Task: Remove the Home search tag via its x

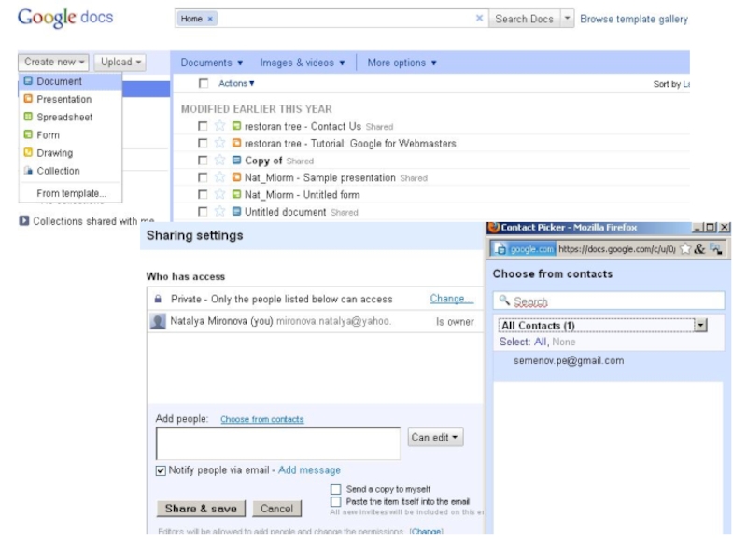Action: (x=210, y=19)
